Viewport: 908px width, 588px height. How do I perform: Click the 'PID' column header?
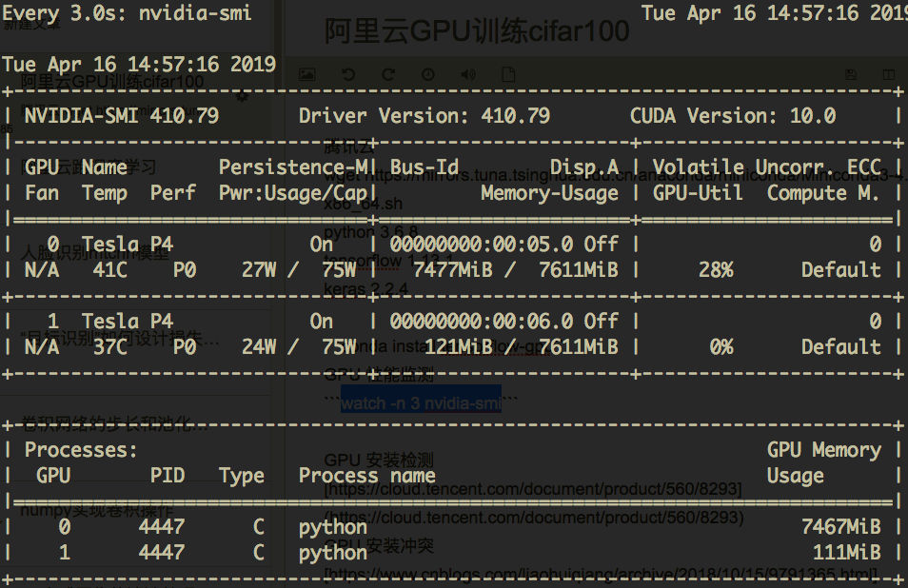click(168, 475)
